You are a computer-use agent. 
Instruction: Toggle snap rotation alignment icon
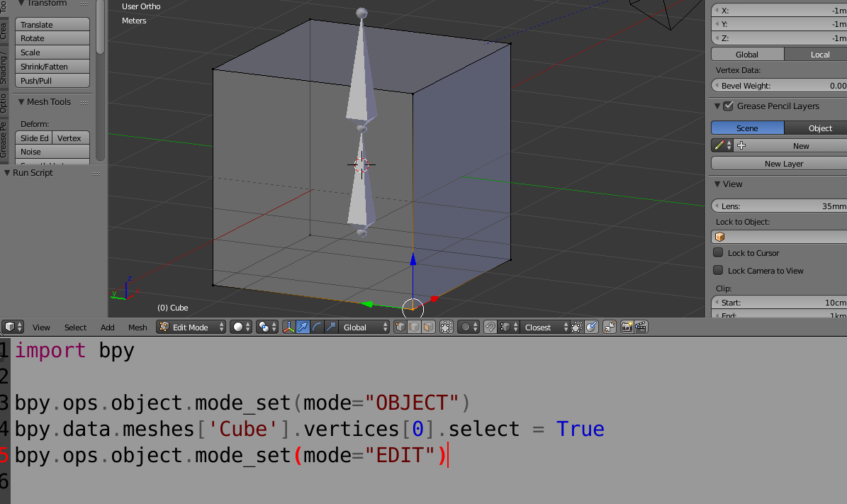(x=592, y=327)
